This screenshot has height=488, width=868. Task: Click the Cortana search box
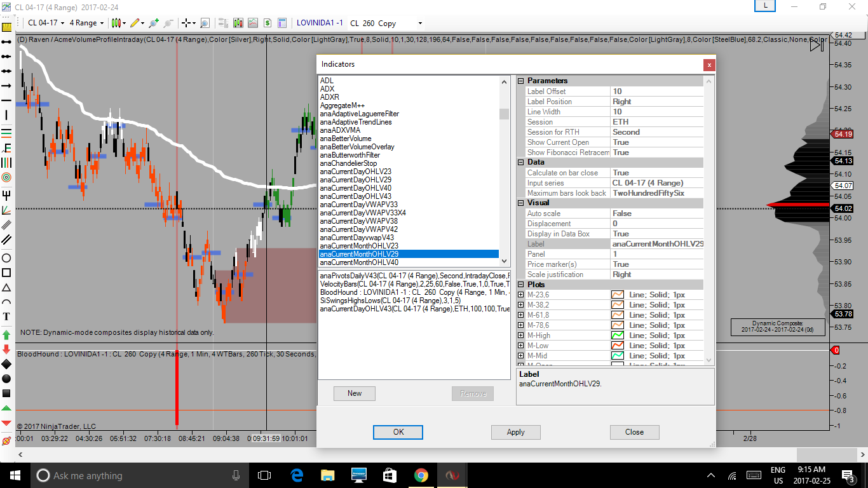click(x=140, y=475)
